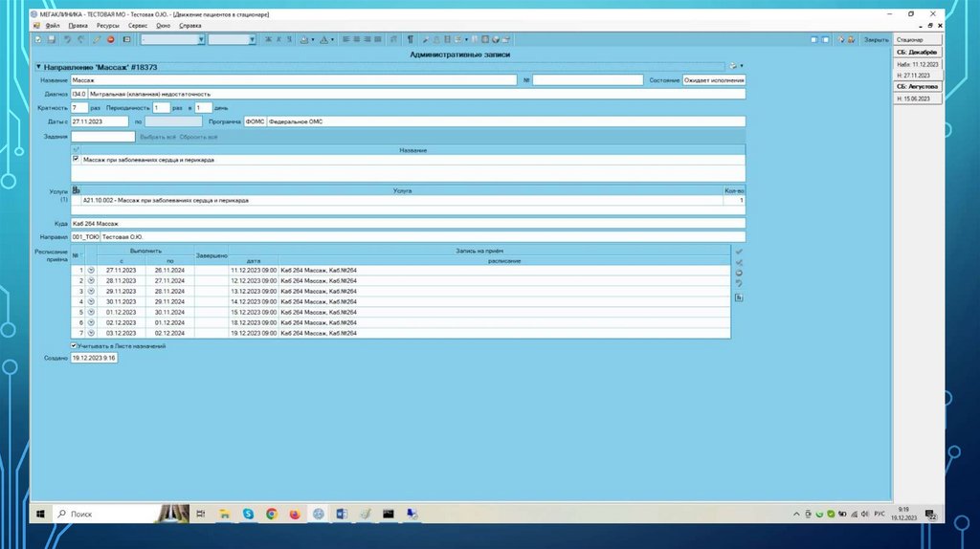The image size is (980, 549).
Task: Click the 'Кратность' input field
Action: click(x=79, y=108)
